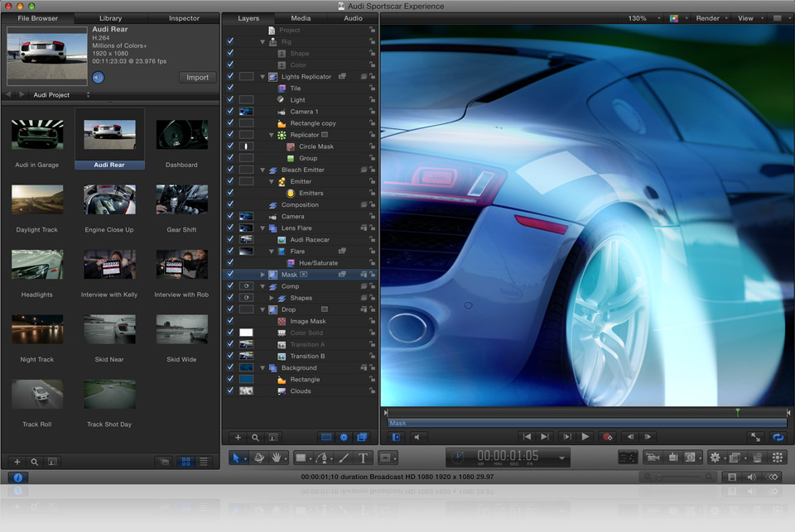Toggle loop playback
795x532 pixels.
[x=778, y=437]
